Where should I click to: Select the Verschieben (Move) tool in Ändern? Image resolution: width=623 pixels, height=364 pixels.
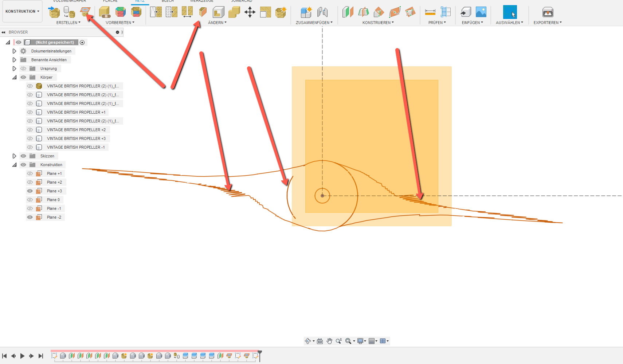[x=250, y=12]
